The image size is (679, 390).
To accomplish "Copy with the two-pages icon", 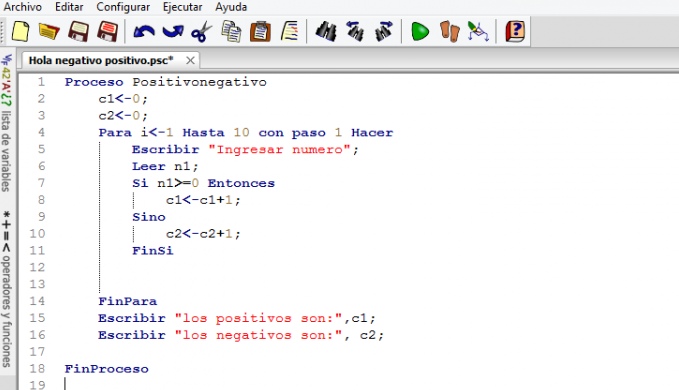I will tap(231, 32).
